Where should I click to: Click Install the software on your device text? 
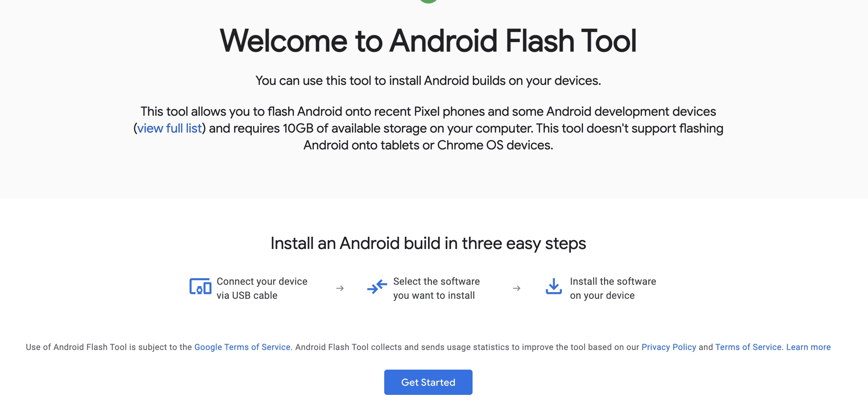click(x=612, y=288)
